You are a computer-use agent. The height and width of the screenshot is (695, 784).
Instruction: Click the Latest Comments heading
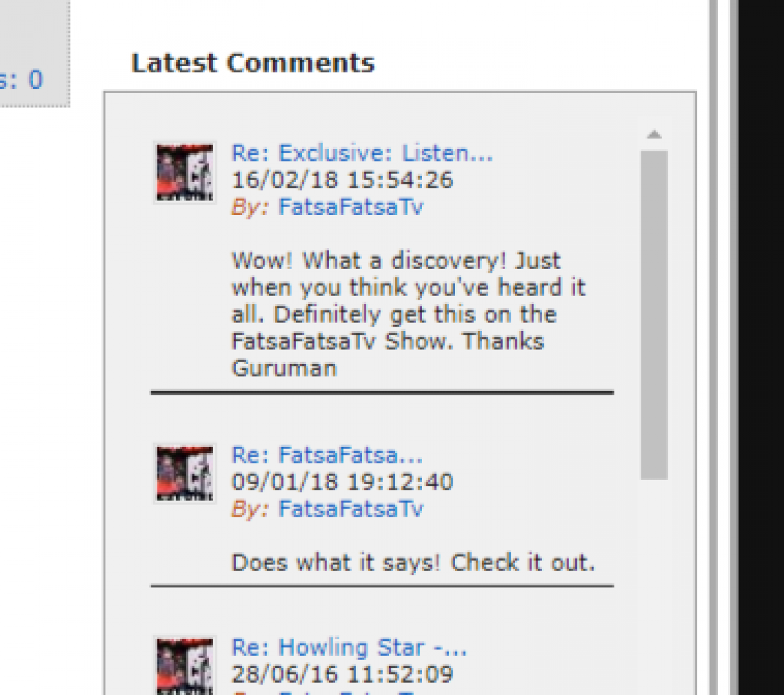[x=253, y=63]
